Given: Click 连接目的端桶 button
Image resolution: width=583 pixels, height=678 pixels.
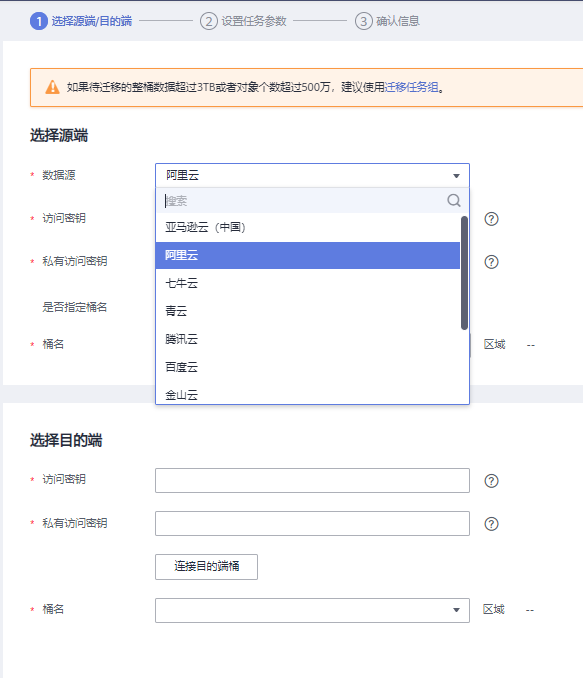Looking at the screenshot, I should click(206, 566).
